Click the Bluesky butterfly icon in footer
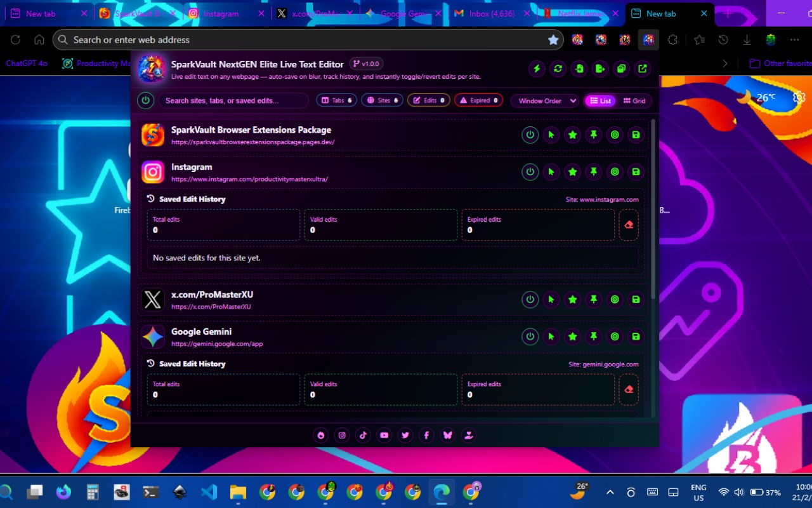The width and height of the screenshot is (812, 508). click(x=447, y=435)
